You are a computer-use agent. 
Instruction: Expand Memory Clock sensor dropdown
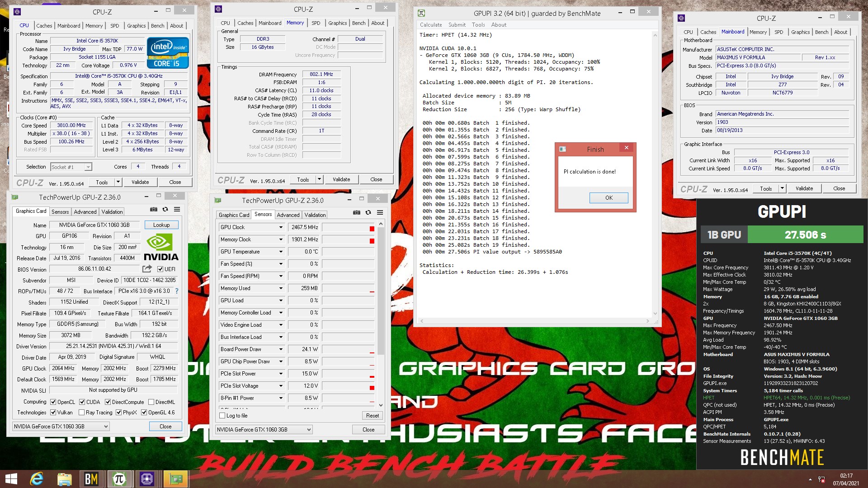click(281, 239)
